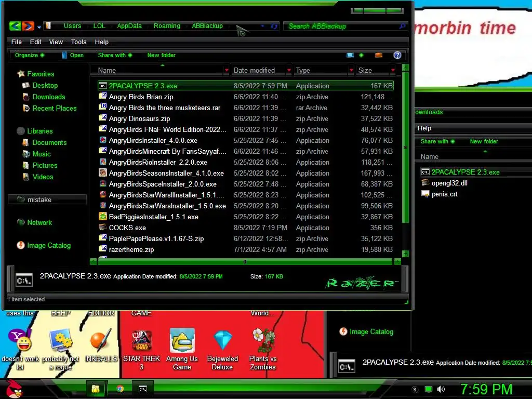532x399 pixels.
Task: Click New folder in front window toolbar
Action: (161, 55)
